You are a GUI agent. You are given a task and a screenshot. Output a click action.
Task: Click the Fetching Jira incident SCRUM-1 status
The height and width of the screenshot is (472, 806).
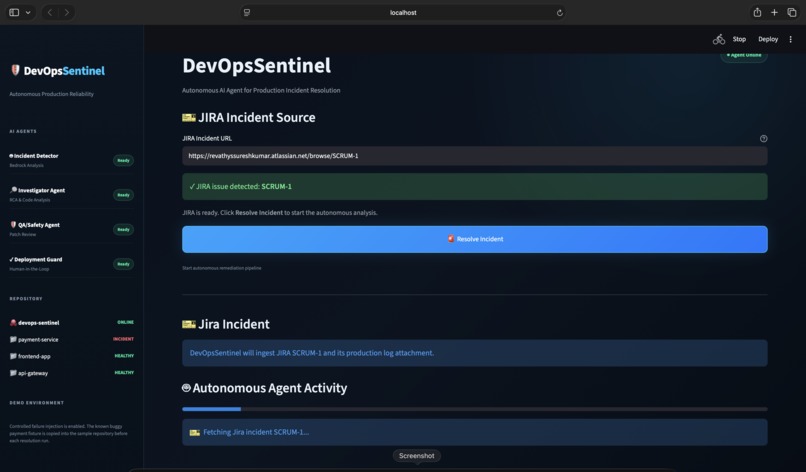pyautogui.click(x=474, y=432)
